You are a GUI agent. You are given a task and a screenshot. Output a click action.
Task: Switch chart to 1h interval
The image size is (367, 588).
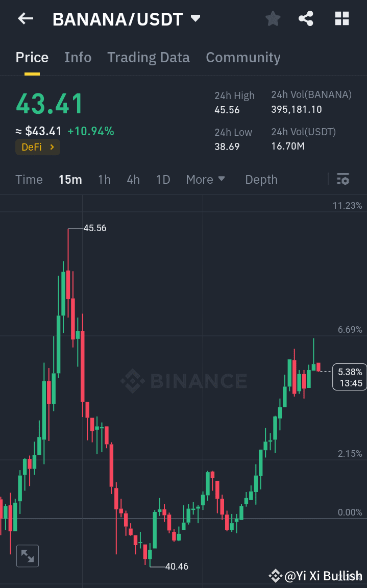104,179
